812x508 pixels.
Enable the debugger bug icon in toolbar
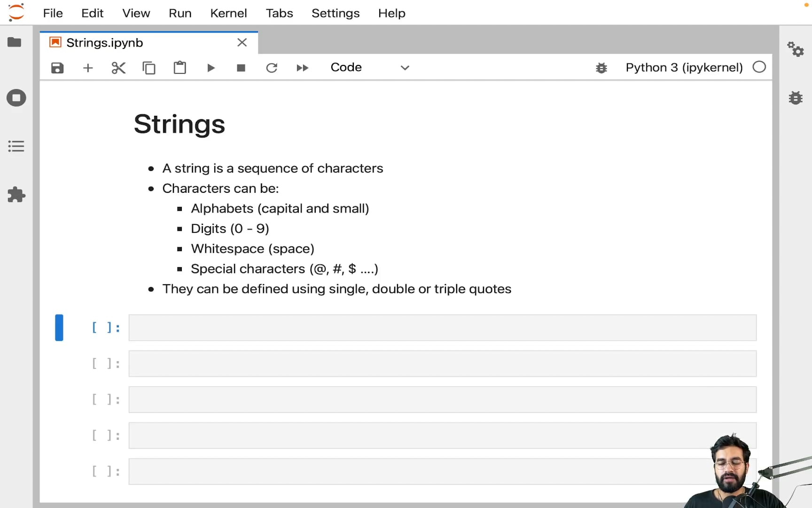click(x=601, y=68)
